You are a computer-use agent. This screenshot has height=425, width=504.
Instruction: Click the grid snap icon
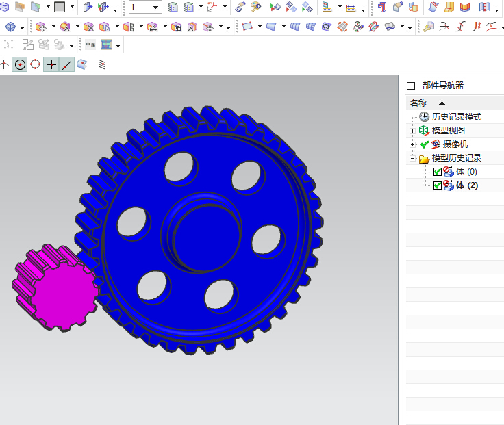(x=102, y=64)
